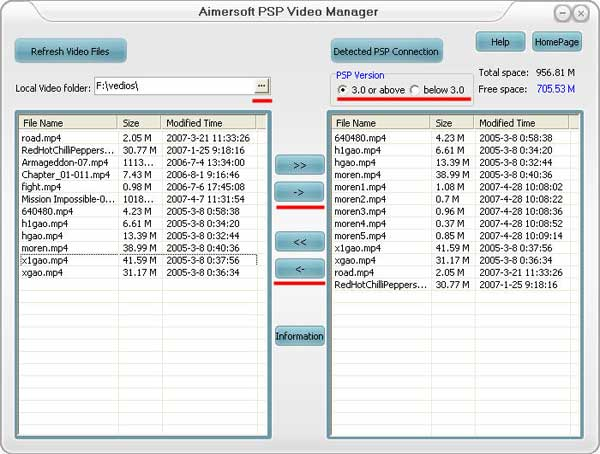Select moren3.mp4 in the PSP list
This screenshot has width=600, height=454.
452,211
